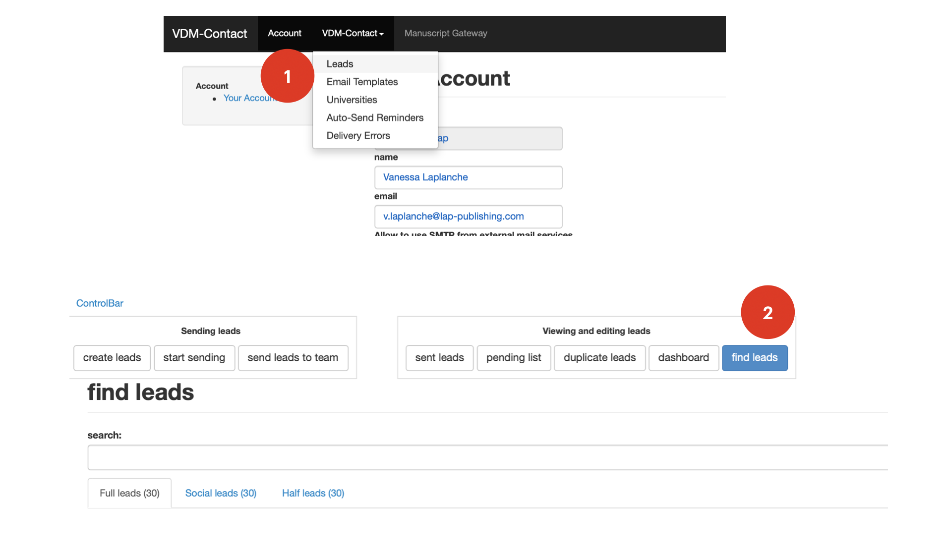Open Delivery Errors menu entry
Screen dimensions: 944x560
pyautogui.click(x=358, y=135)
